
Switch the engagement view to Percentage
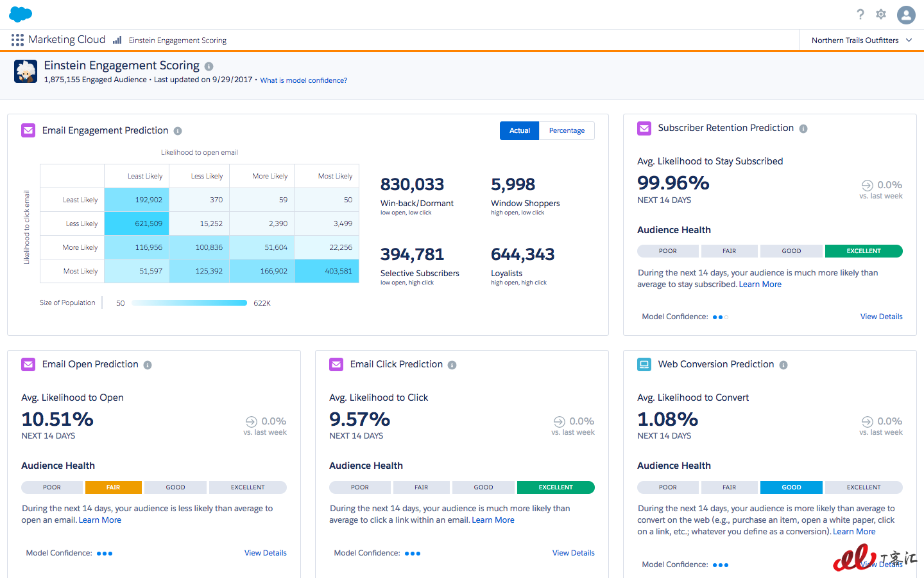567,130
